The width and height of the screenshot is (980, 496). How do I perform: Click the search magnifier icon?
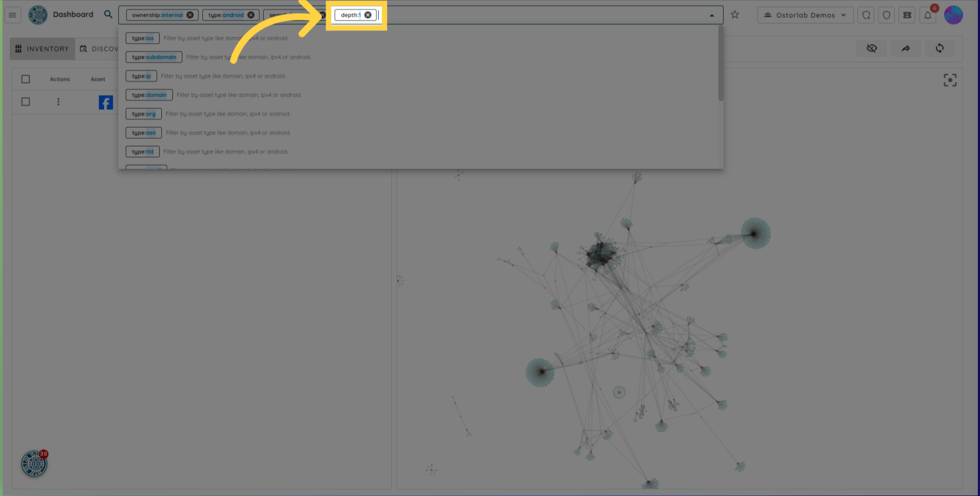[x=108, y=14]
